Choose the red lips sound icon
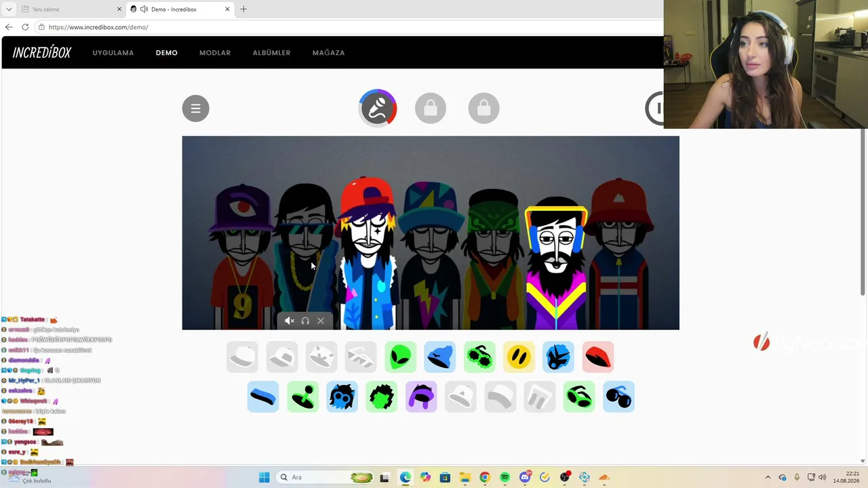The image size is (868, 488). [597, 357]
